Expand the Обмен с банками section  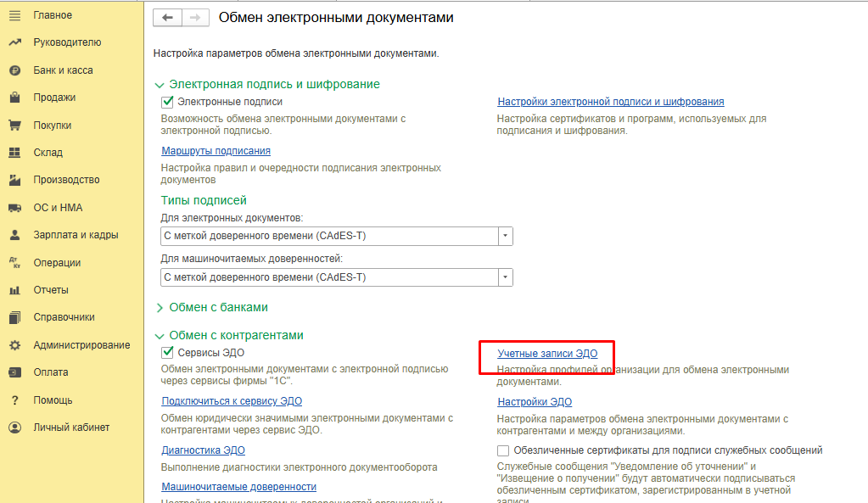pos(160,308)
